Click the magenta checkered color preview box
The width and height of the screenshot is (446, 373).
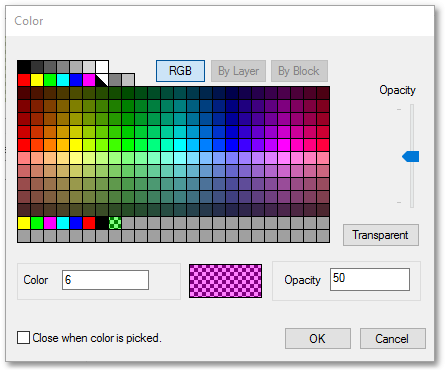(x=225, y=281)
